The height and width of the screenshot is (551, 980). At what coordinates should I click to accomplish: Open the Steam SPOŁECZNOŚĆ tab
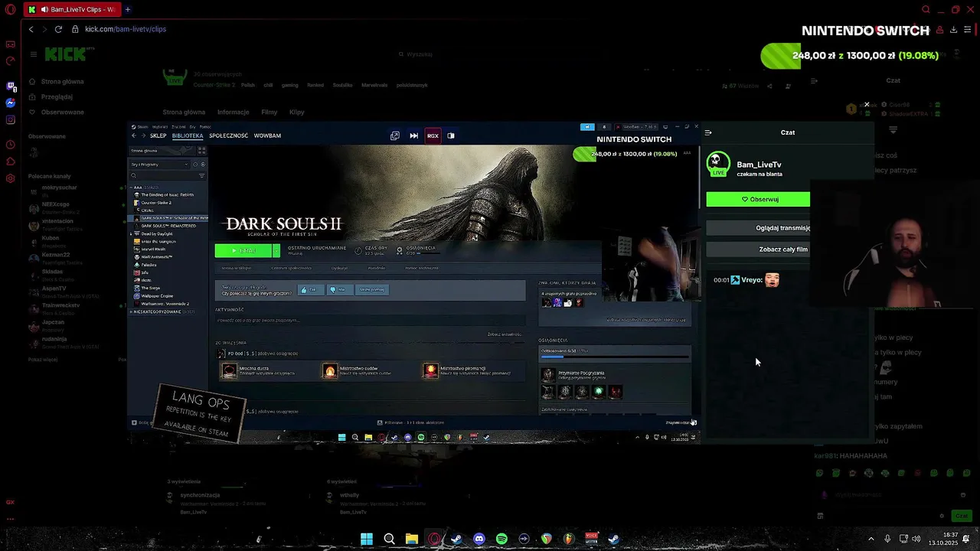tap(228, 135)
